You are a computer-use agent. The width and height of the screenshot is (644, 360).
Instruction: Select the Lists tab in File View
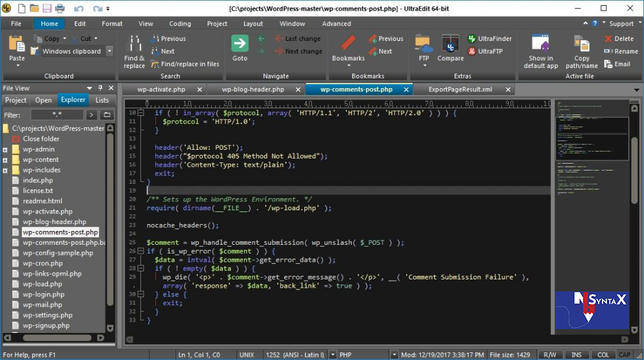tap(102, 100)
